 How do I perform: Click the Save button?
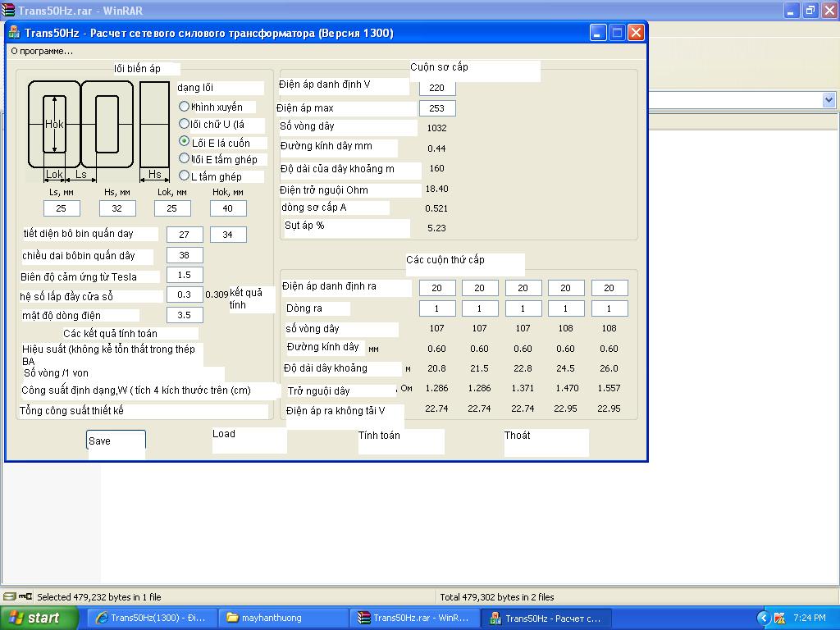click(x=116, y=441)
